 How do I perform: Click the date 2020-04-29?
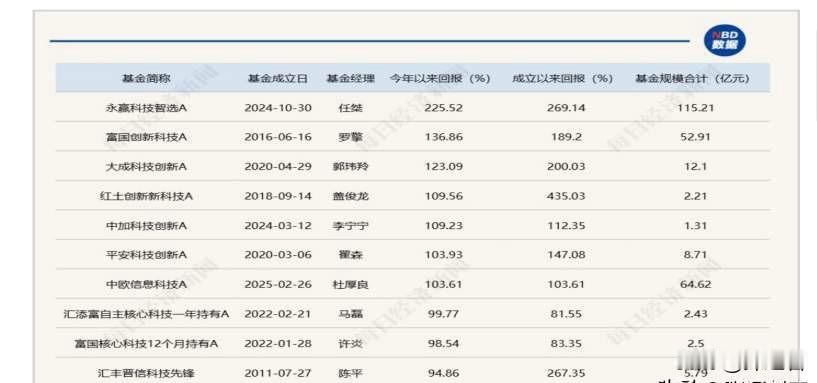tap(278, 167)
